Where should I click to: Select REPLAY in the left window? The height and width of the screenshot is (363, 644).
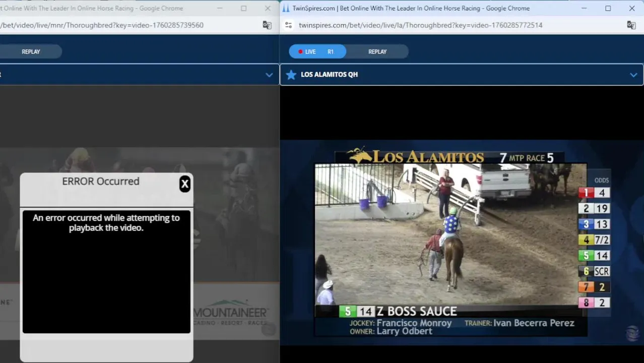click(x=31, y=51)
